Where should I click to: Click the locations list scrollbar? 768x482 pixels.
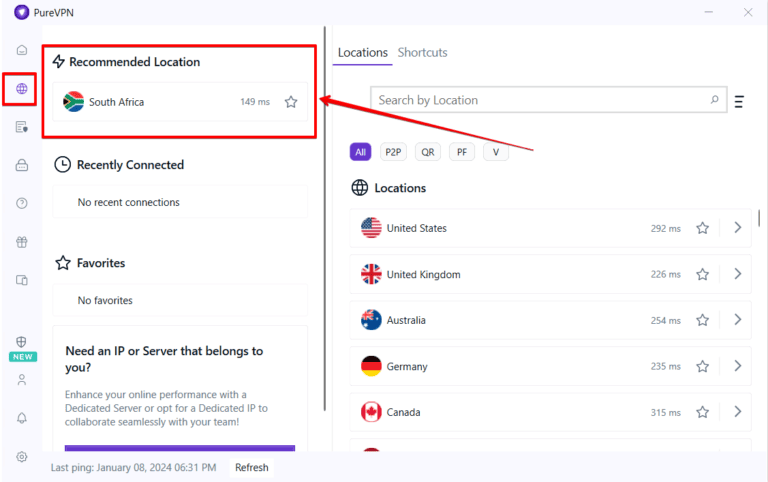[759, 218]
